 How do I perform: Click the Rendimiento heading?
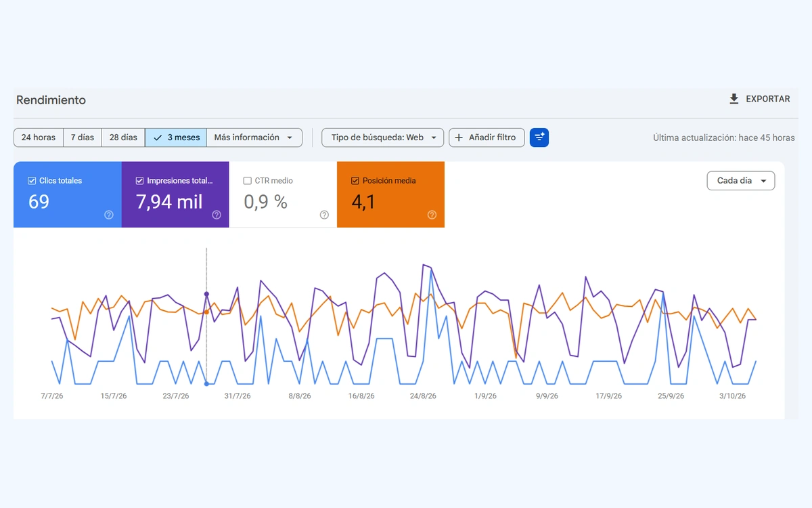51,100
